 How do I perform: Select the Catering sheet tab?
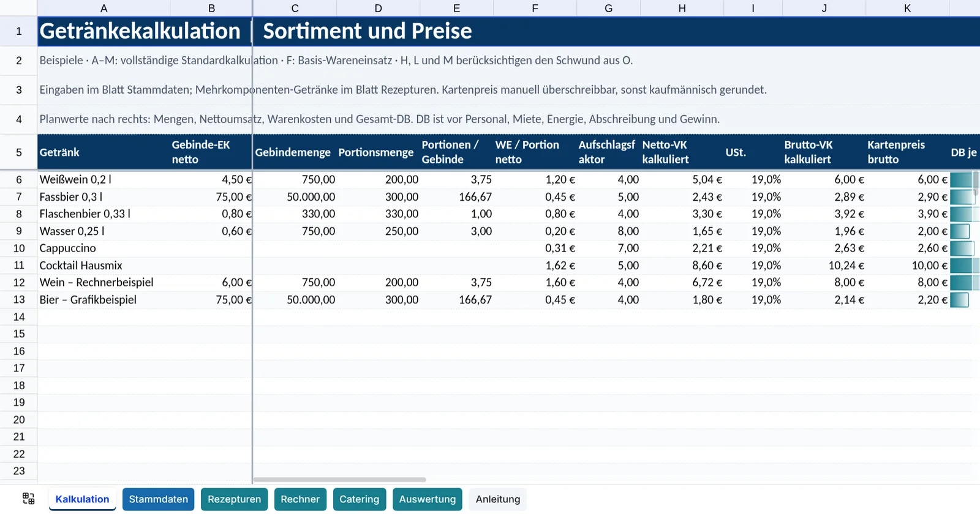(x=360, y=499)
